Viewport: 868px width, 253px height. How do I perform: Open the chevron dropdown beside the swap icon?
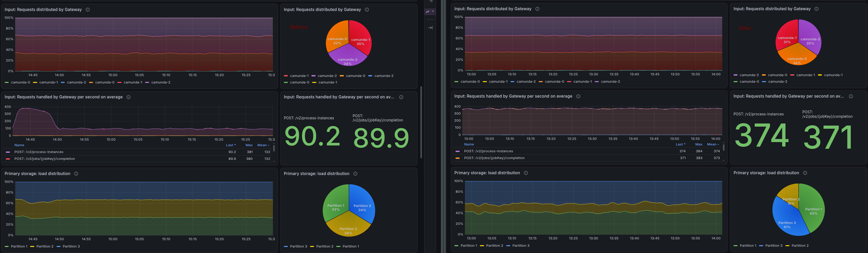[x=433, y=12]
